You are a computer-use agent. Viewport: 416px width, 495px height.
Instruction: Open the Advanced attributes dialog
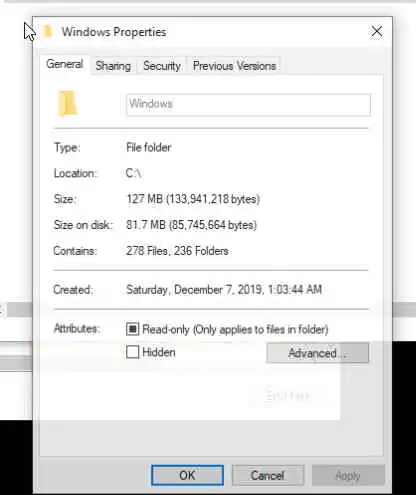tap(318, 353)
